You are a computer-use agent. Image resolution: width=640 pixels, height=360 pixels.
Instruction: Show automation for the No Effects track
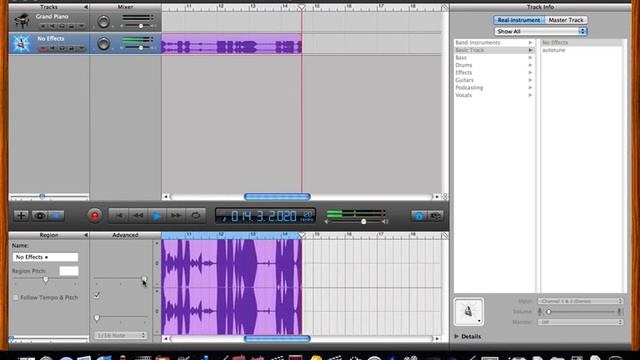point(81,49)
